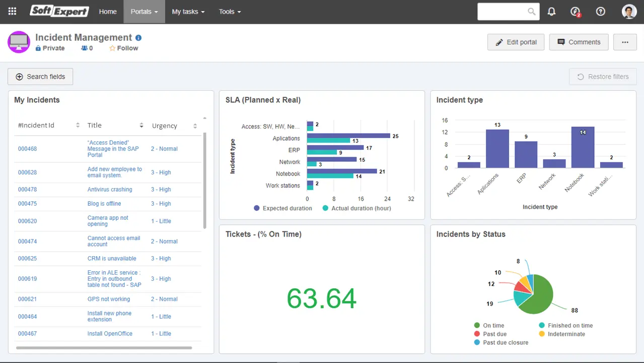
Task: Expand the My tasks dropdown menu
Action: (x=188, y=12)
